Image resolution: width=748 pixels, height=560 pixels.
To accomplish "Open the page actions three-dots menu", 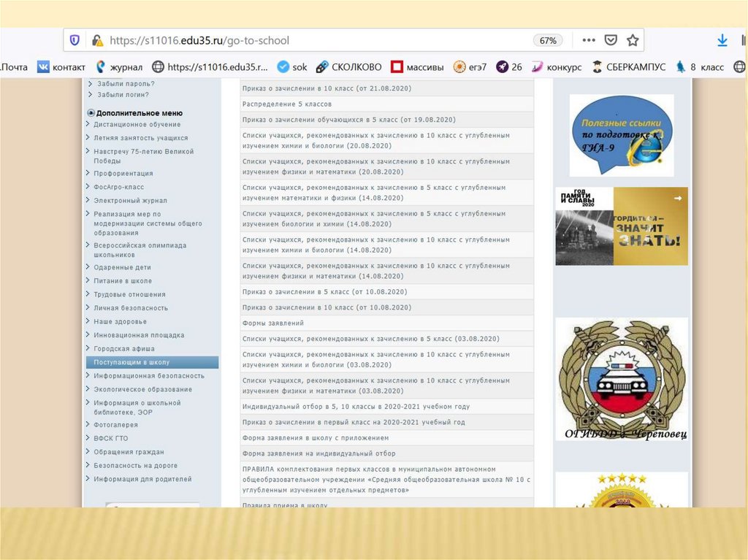I will pos(589,40).
